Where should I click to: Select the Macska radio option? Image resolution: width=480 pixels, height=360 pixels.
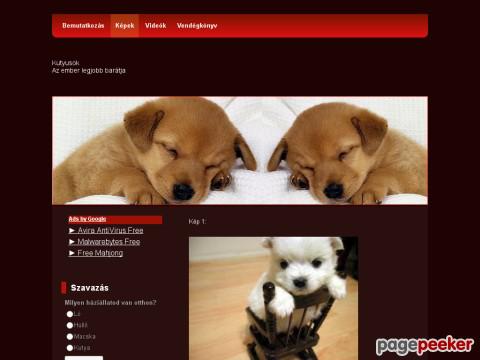click(x=70, y=336)
